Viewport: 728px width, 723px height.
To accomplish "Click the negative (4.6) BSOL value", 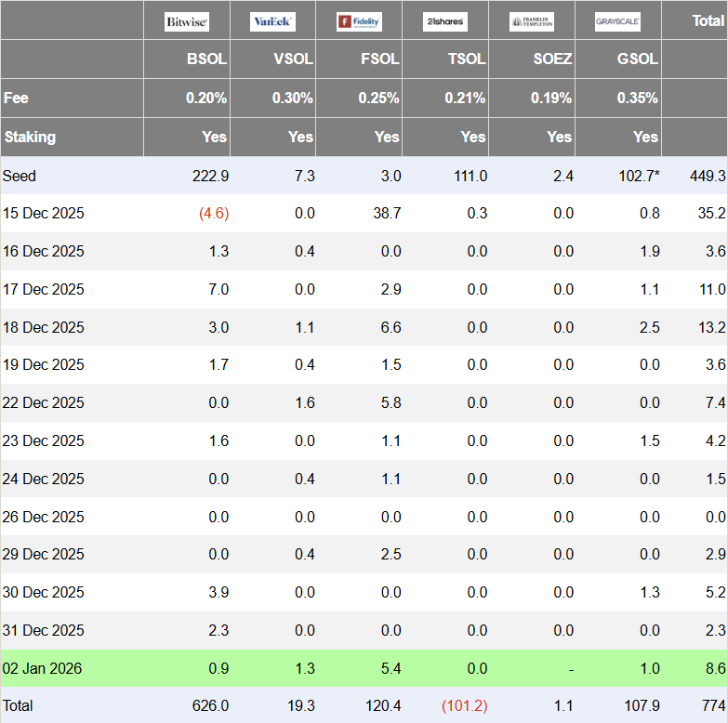I will pyautogui.click(x=214, y=213).
